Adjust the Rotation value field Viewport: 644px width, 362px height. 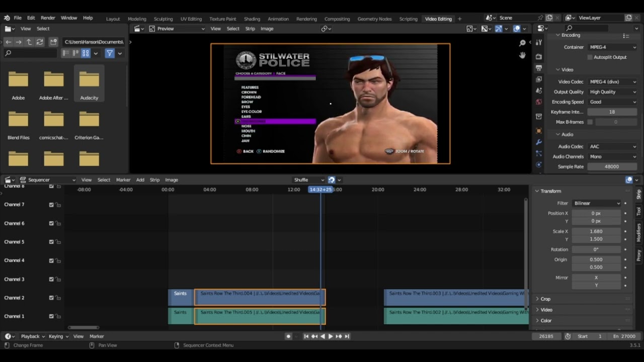(x=596, y=249)
